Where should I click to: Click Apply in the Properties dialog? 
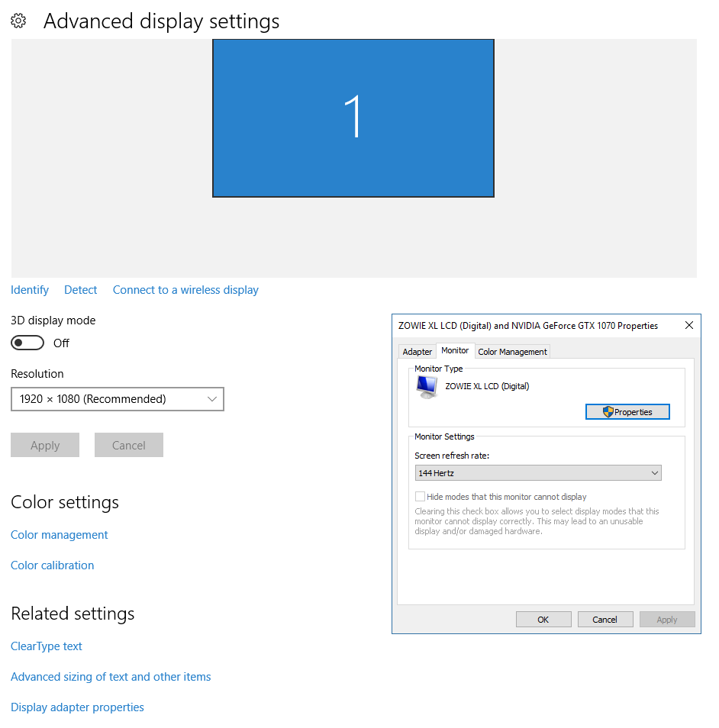click(x=667, y=620)
